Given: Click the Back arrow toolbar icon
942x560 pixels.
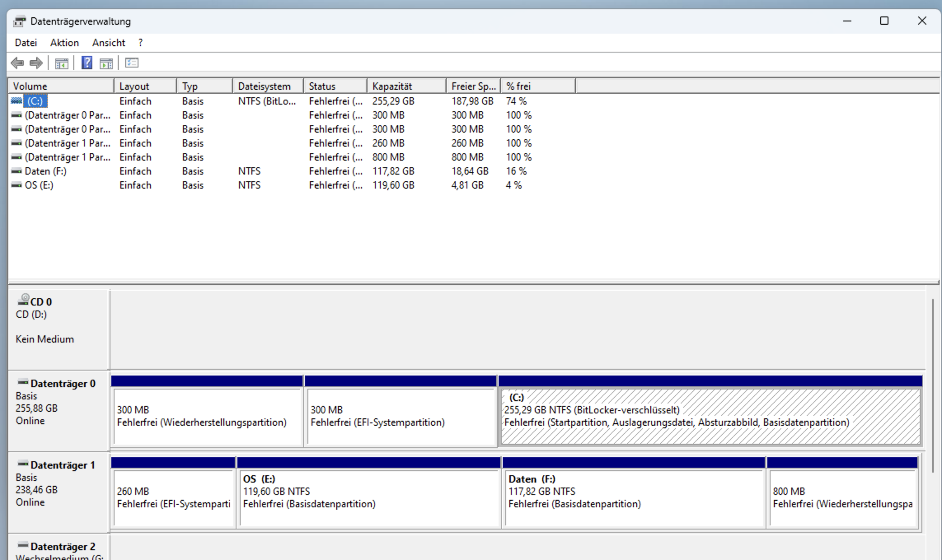Looking at the screenshot, I should (17, 63).
